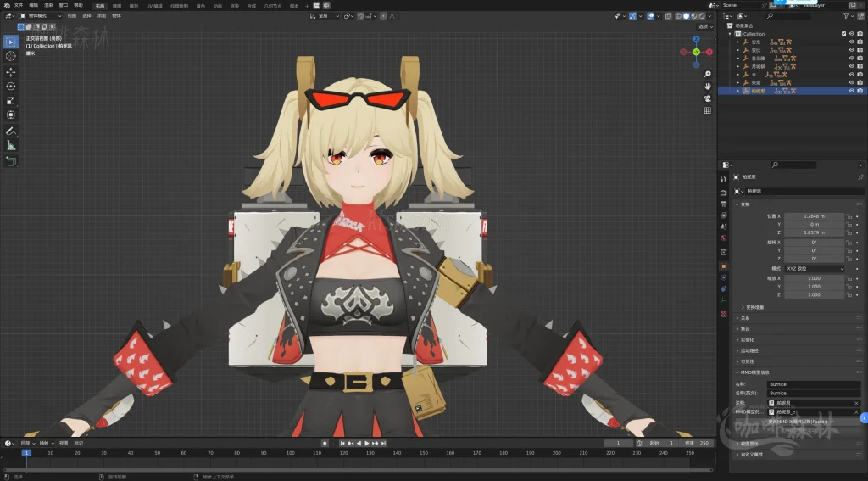Lock the location X value
The height and width of the screenshot is (481, 868).
[x=849, y=216]
